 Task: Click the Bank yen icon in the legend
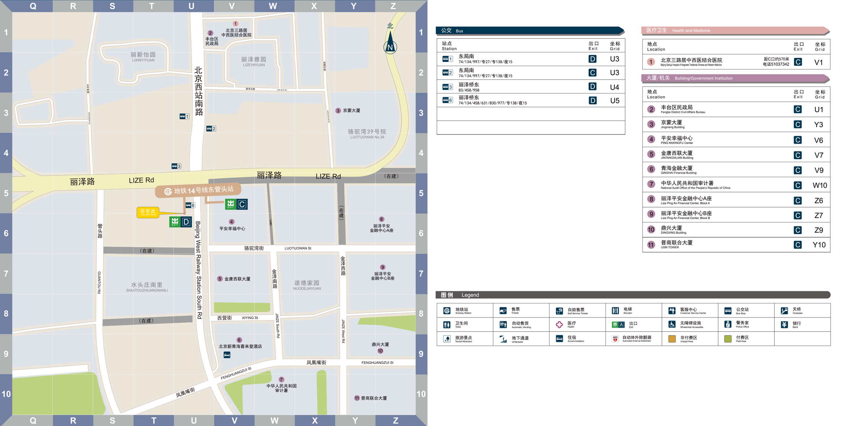784,325
